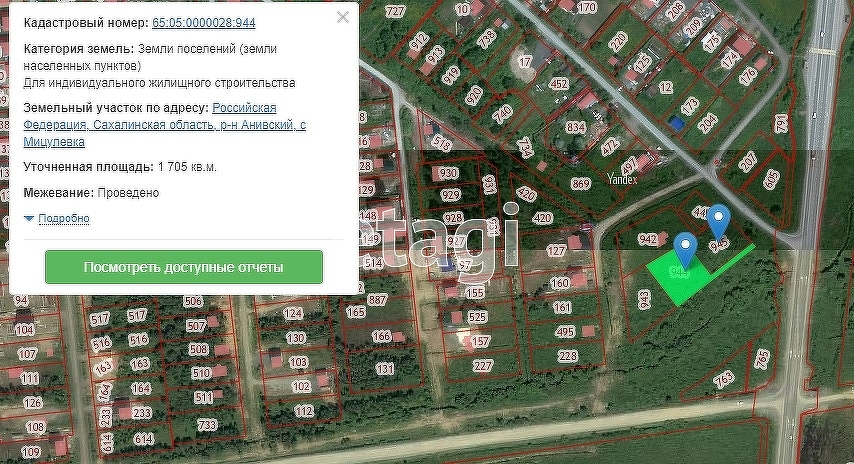Select parcel labeled 103

point(298,362)
